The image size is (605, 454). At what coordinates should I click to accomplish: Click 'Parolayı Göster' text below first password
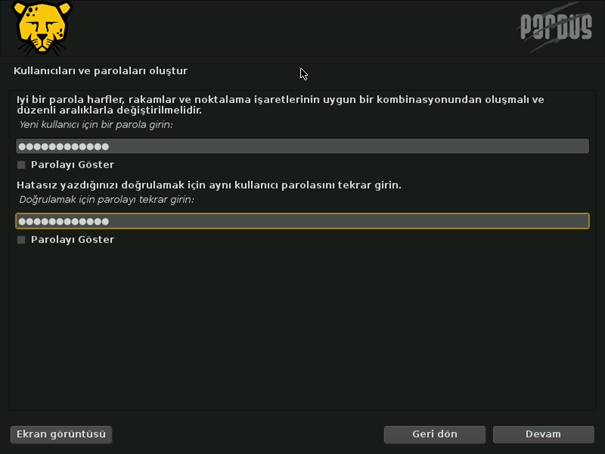point(72,165)
